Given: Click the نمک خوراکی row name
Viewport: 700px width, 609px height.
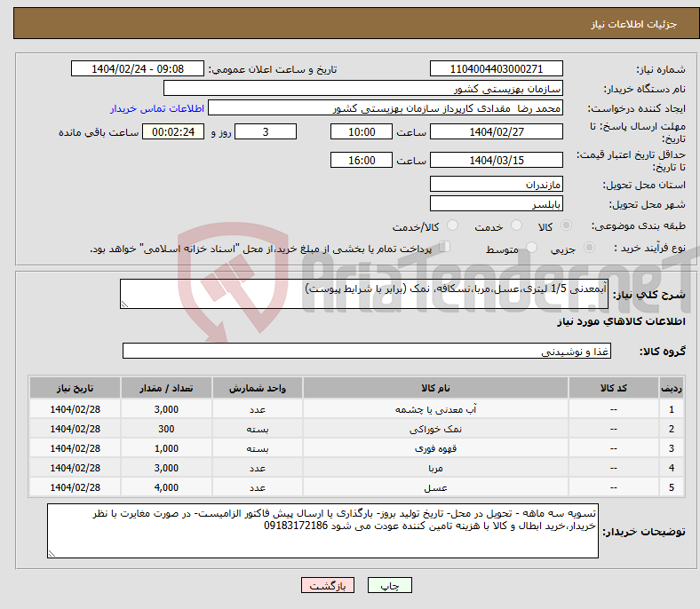Looking at the screenshot, I should [435, 429].
